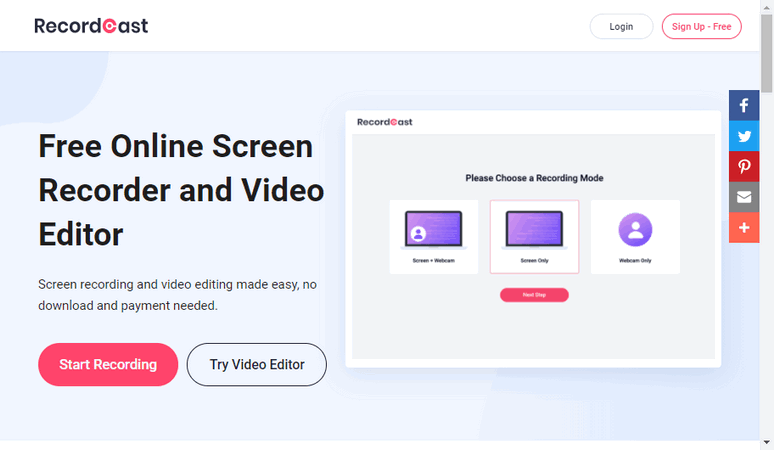This screenshot has width=774, height=450.
Task: Select Screen Only recording mode card
Action: 535,237
